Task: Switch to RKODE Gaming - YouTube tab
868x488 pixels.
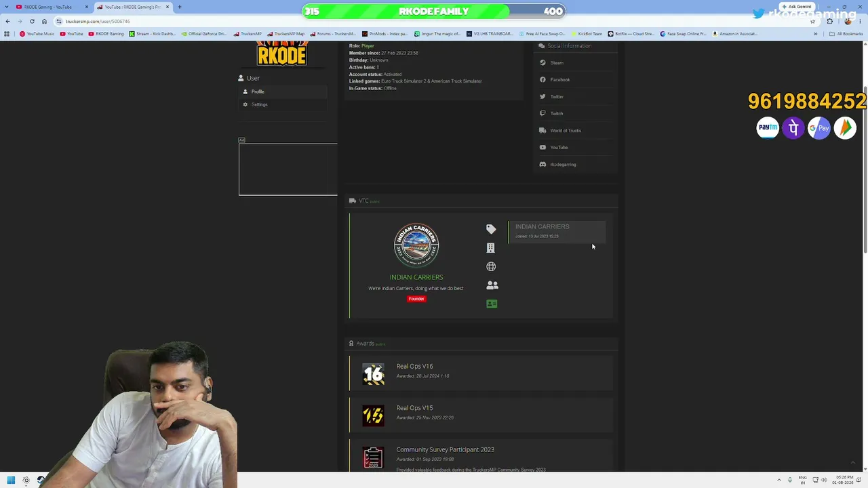Action: pos(52,7)
